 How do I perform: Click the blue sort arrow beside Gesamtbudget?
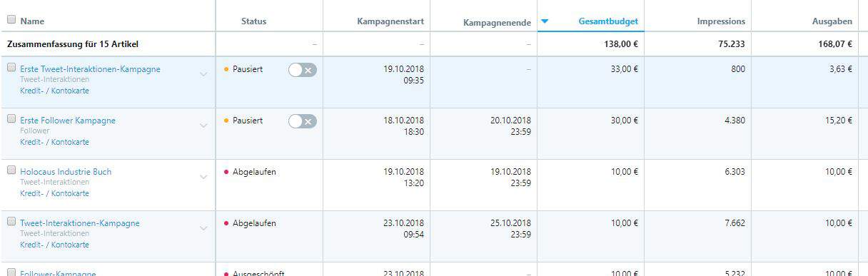click(x=545, y=21)
